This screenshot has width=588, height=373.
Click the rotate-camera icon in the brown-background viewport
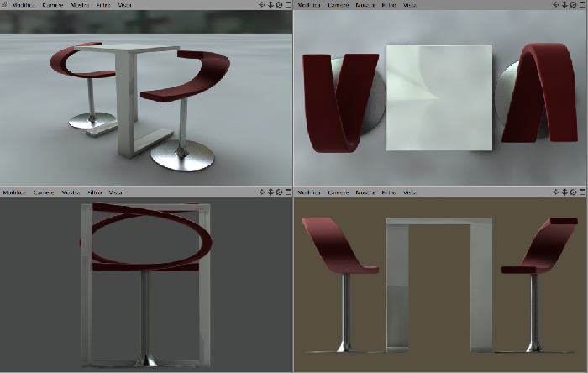[574, 192]
